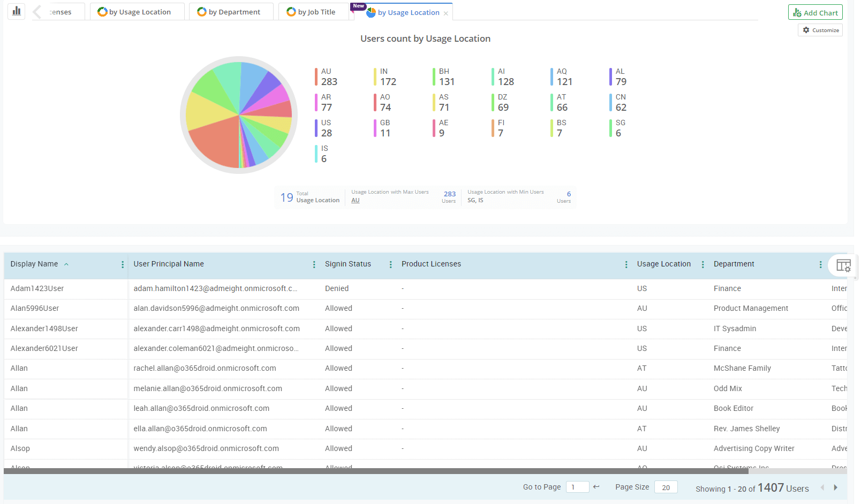Switch to the by Job Title tab

(x=313, y=12)
